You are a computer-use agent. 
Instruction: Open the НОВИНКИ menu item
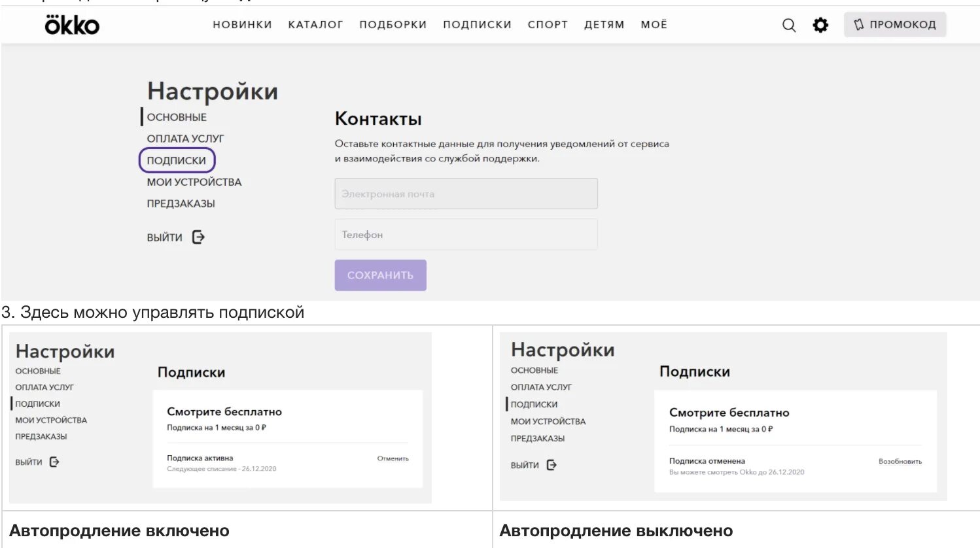click(242, 25)
